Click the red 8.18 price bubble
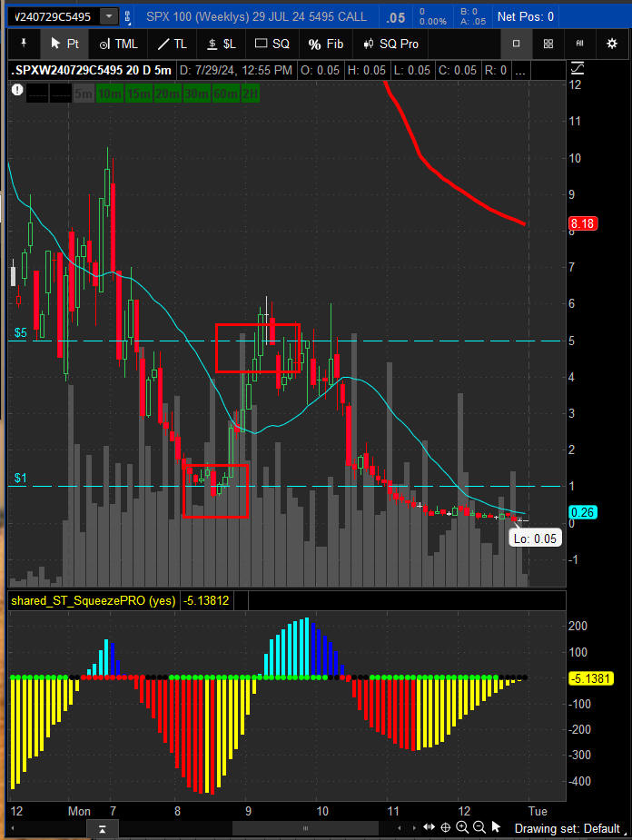The width and height of the screenshot is (632, 840). [x=583, y=223]
